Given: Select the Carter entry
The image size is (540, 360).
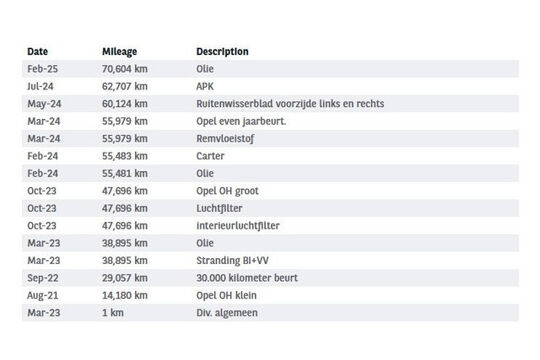Looking at the screenshot, I should click(210, 156).
